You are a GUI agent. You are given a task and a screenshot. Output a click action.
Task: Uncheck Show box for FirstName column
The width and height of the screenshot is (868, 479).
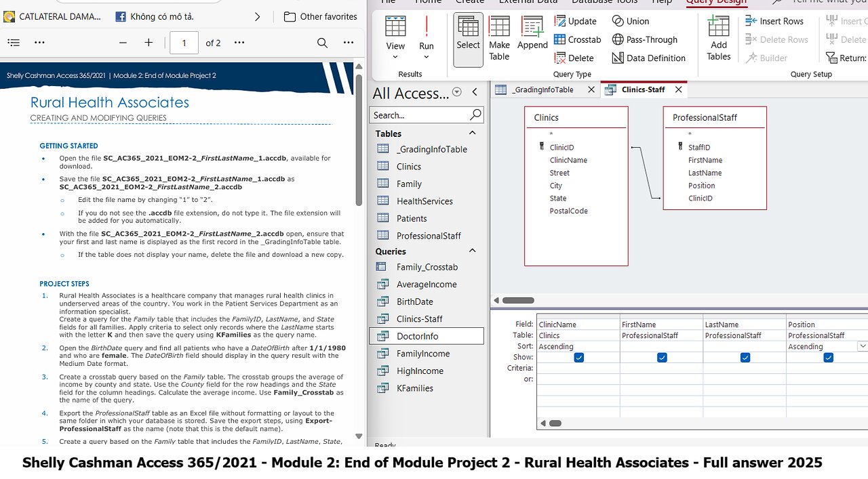point(662,357)
